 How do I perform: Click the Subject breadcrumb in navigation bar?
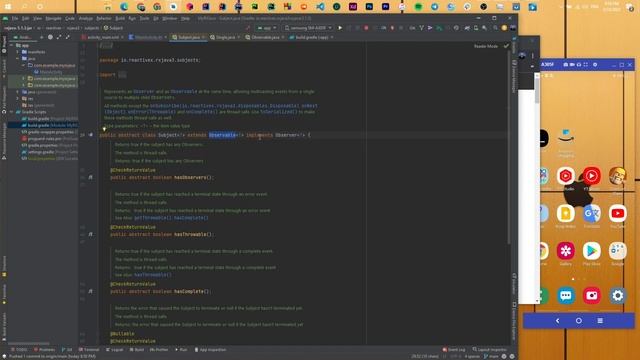(x=113, y=28)
